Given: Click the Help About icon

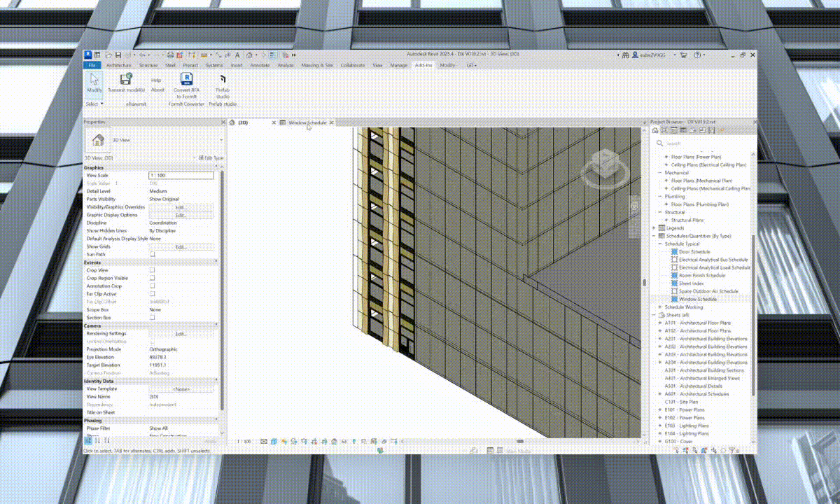Looking at the screenshot, I should [157, 83].
